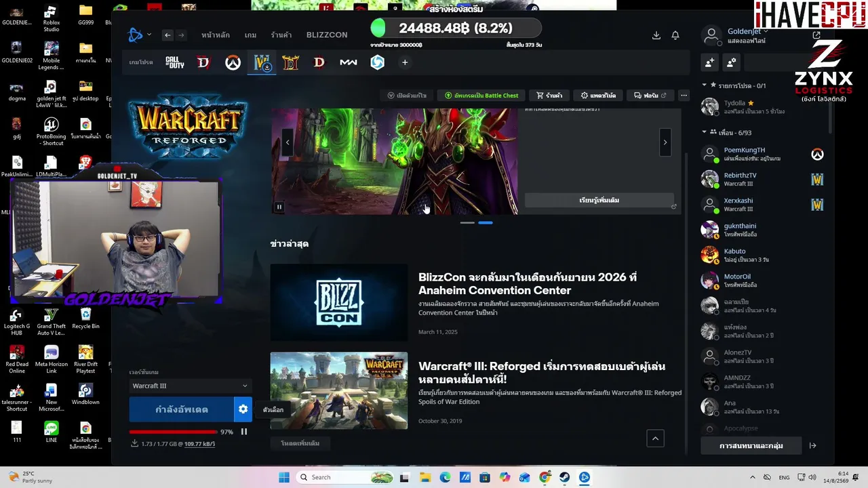
Task: Select the Call of Duty game icon
Action: tap(175, 62)
